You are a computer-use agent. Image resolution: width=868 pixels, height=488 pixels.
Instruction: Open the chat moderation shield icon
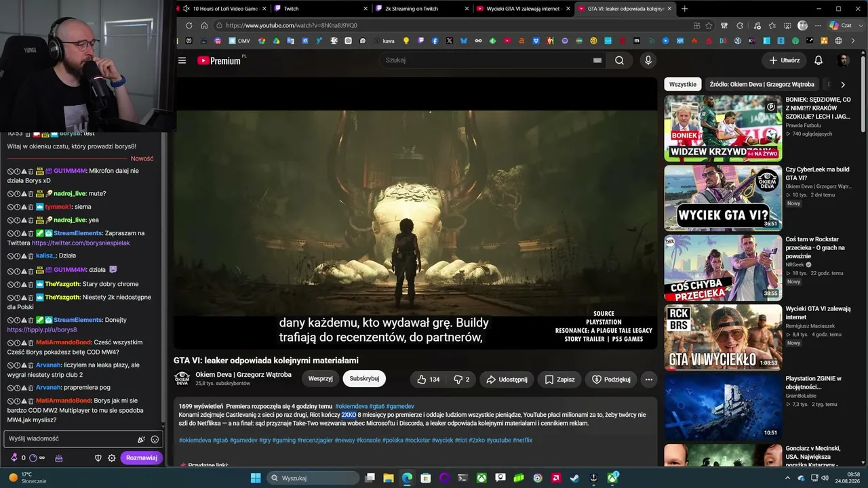pos(98,458)
